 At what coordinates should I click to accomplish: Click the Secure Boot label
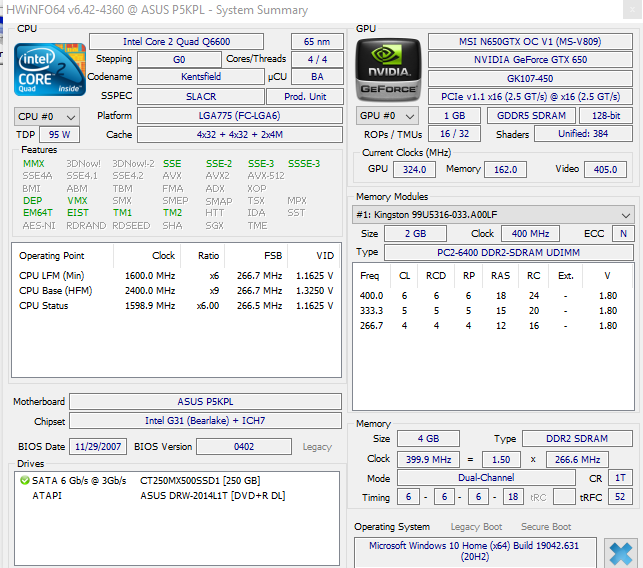pyautogui.click(x=546, y=527)
